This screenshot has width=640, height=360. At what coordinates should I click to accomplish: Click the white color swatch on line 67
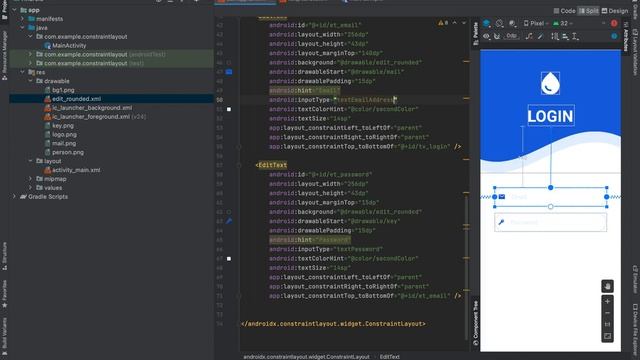pos(229,259)
